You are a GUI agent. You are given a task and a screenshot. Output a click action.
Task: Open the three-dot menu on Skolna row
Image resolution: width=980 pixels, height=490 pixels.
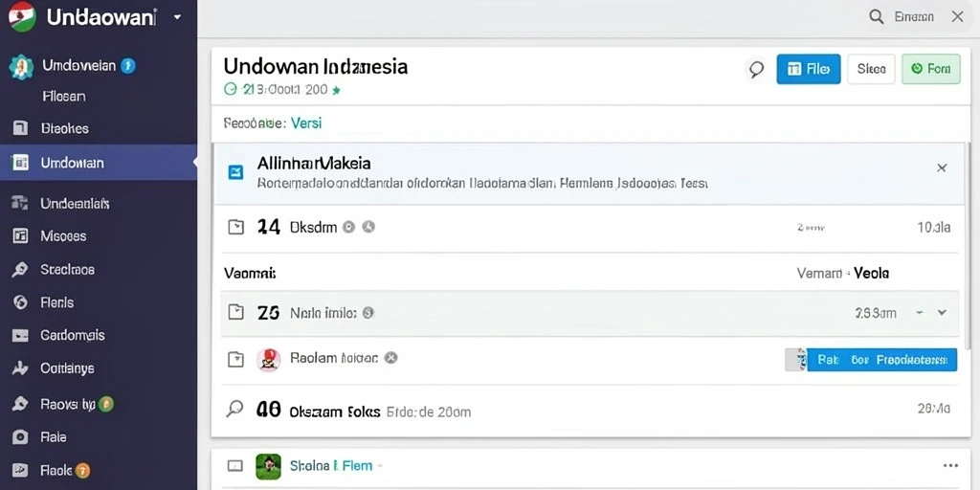tap(950, 466)
